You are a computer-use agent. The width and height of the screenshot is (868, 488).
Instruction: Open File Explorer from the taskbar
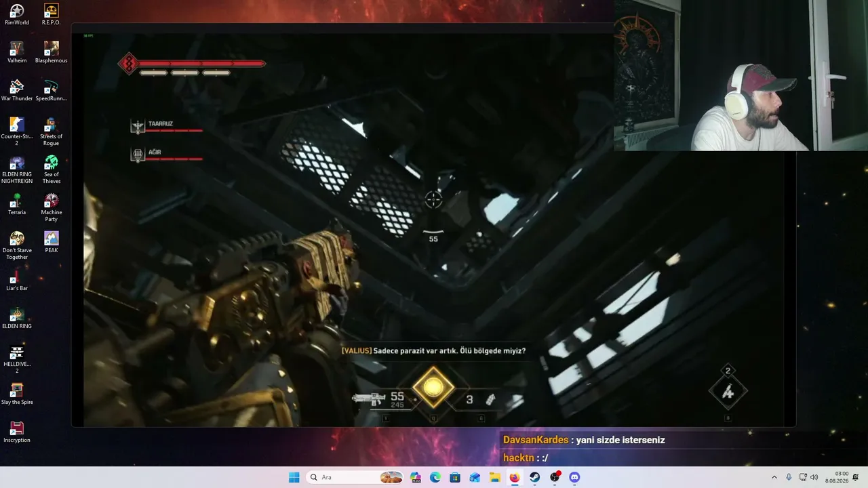click(x=494, y=477)
